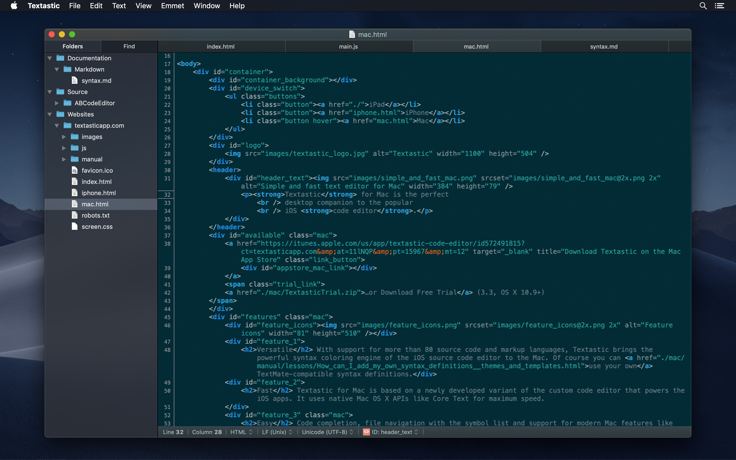Viewport: 736px width, 460px height.
Task: Click the ABCodeEditor folder icon
Action: (x=67, y=103)
